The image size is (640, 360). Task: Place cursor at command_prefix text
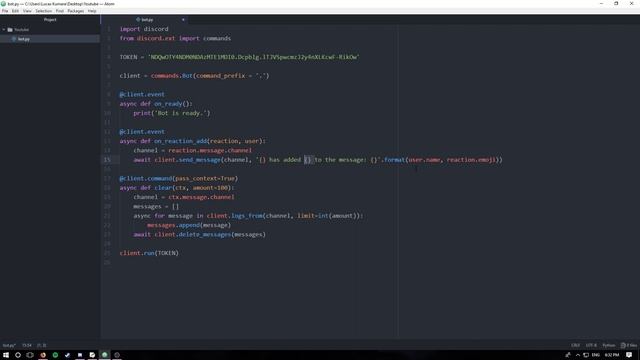click(x=220, y=76)
